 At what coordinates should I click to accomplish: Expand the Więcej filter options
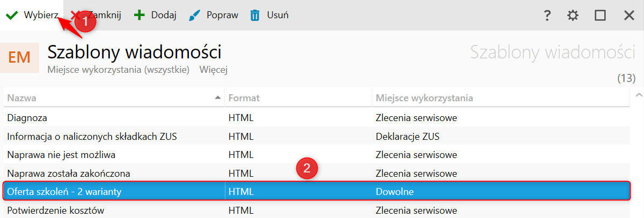coord(214,70)
